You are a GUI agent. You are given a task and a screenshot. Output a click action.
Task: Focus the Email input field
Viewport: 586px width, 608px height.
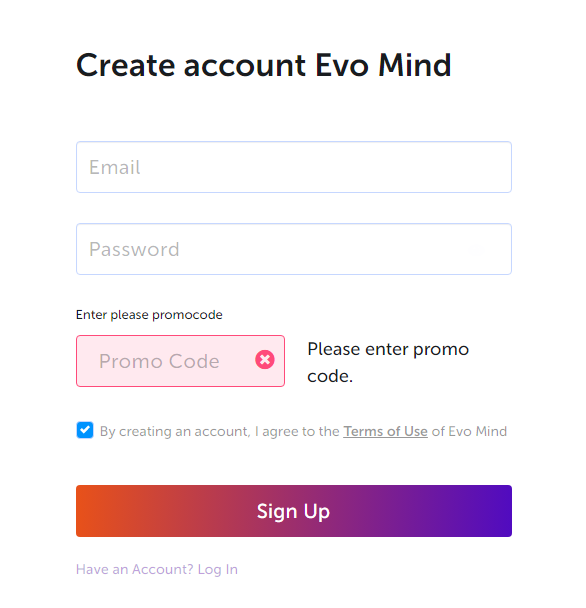(294, 167)
